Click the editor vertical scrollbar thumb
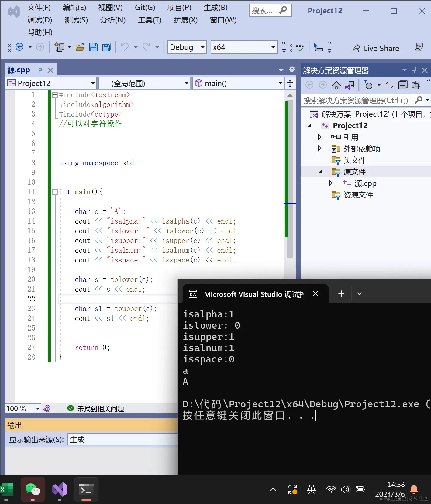The width and height of the screenshot is (431, 504). pos(290,179)
